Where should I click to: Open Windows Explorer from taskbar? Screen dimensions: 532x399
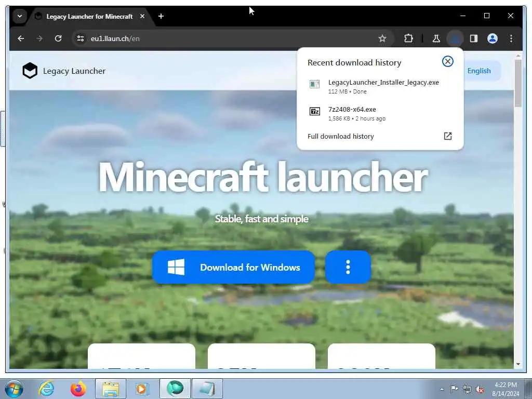[111, 389]
